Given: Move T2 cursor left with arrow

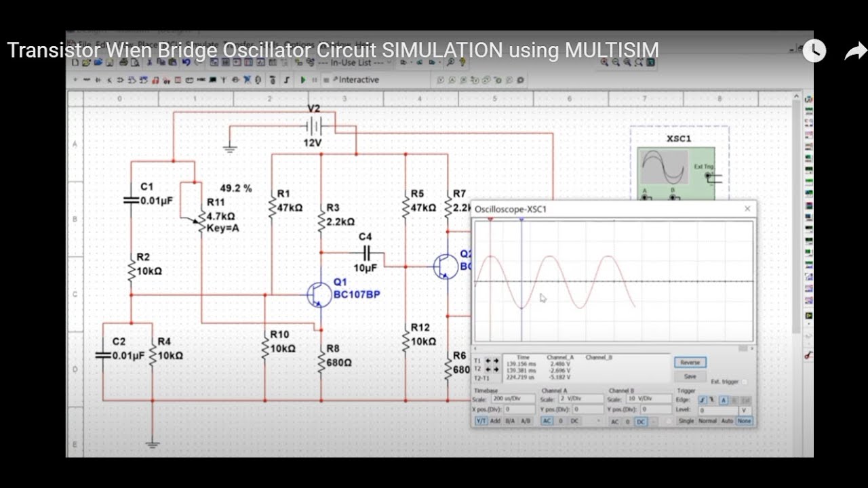Looking at the screenshot, I should [x=488, y=369].
